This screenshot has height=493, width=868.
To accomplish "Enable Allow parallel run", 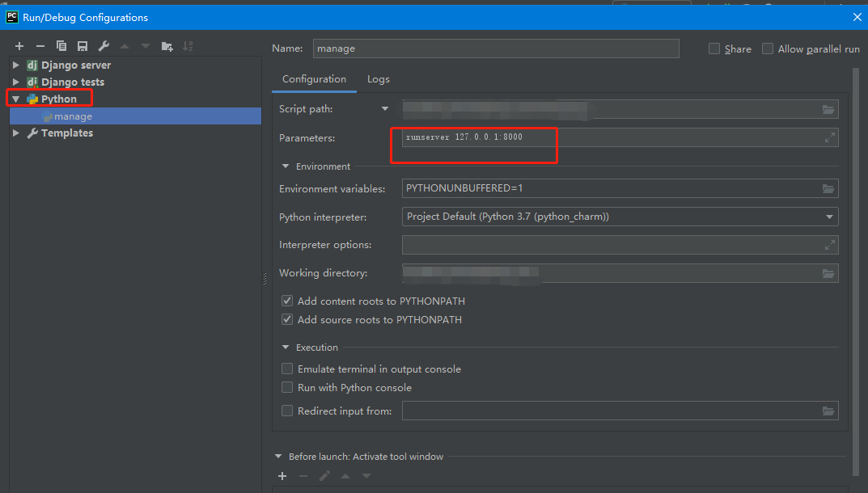I will 768,48.
